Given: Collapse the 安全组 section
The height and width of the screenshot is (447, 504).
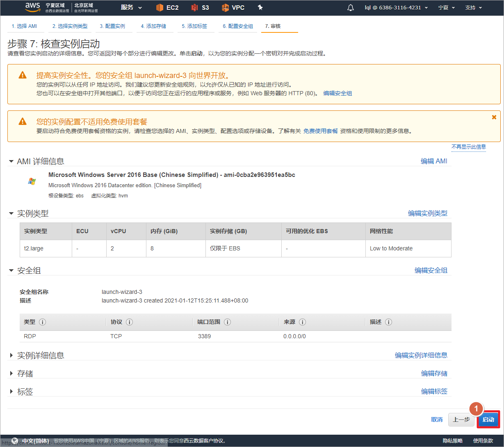Looking at the screenshot, I should tap(11, 270).
